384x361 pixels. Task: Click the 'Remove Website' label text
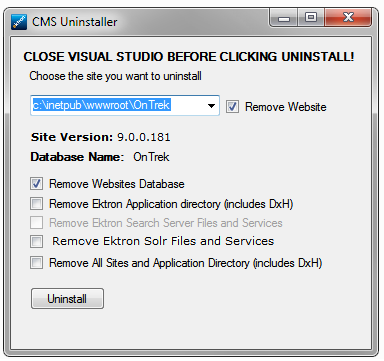(286, 107)
